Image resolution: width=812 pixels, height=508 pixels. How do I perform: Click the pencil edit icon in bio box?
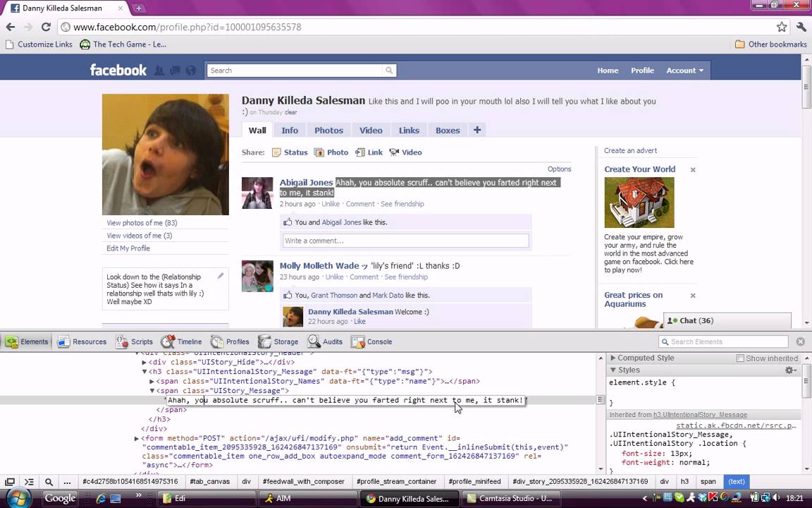click(x=221, y=276)
